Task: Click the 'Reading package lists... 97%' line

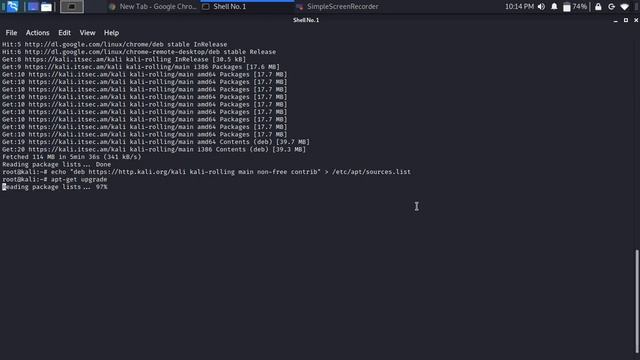Action: [x=55, y=187]
